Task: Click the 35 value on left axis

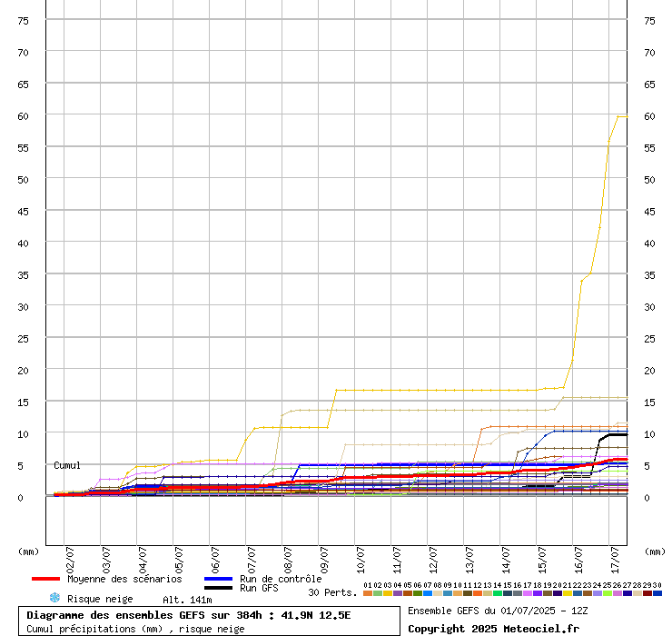Action: point(23,275)
